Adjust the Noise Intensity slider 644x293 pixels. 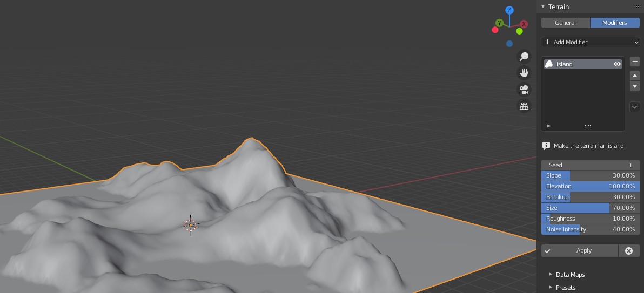590,229
